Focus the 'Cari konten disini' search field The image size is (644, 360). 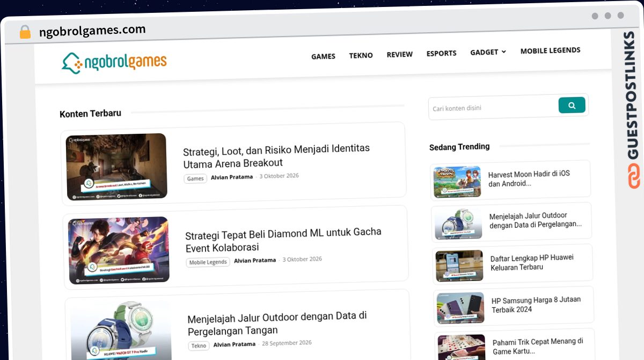point(493,108)
